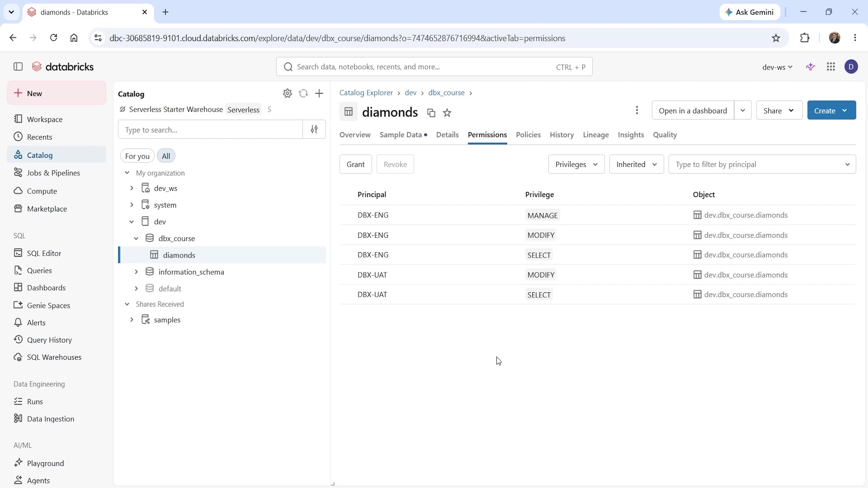Open Recents in sidebar
The width and height of the screenshot is (868, 488).
click(x=57, y=137)
